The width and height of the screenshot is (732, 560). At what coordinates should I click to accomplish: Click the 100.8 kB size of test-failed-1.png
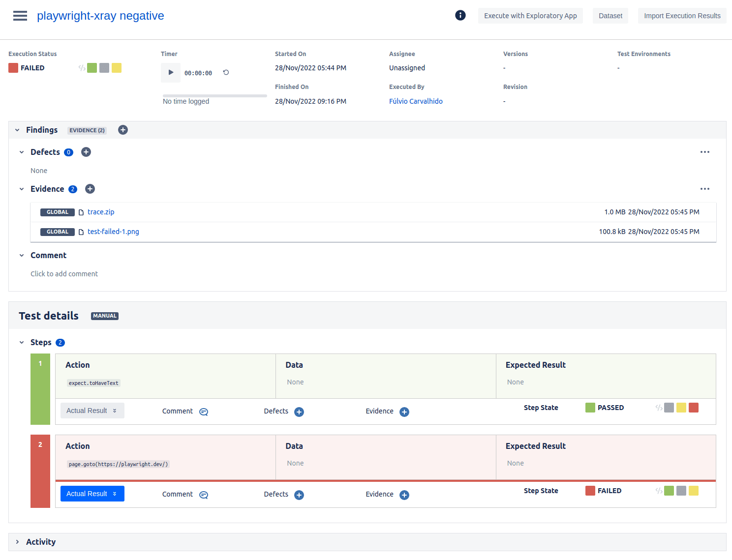(x=612, y=232)
